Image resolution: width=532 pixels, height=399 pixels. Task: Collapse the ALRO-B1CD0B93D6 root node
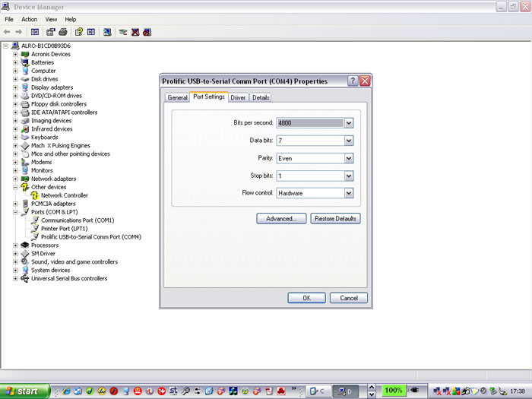coord(6,46)
